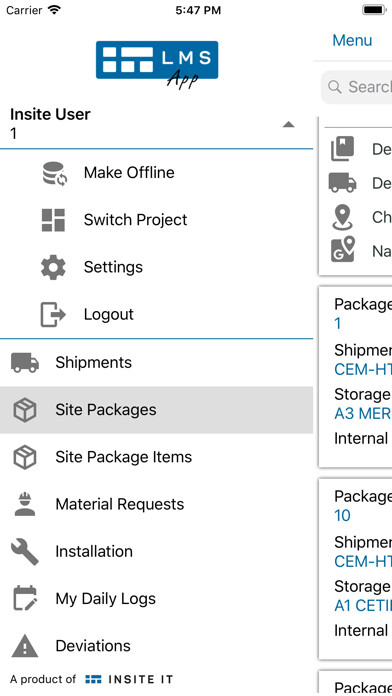Go to Site Package Items
Viewport: 392px width, 696px height.
pyautogui.click(x=156, y=457)
